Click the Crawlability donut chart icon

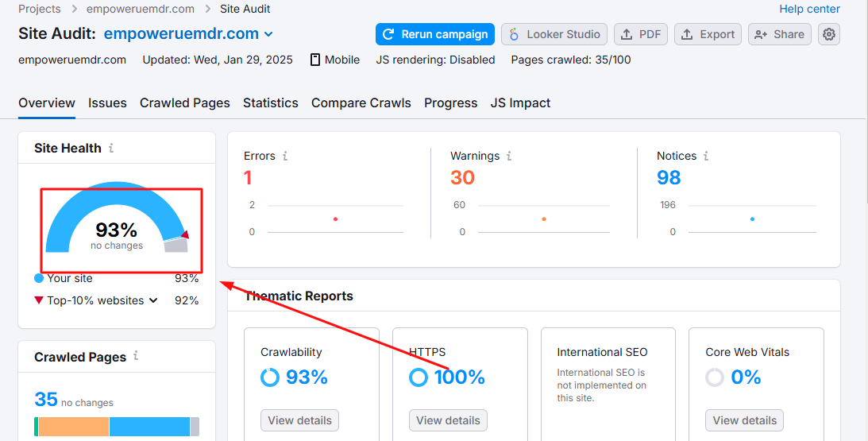point(270,377)
